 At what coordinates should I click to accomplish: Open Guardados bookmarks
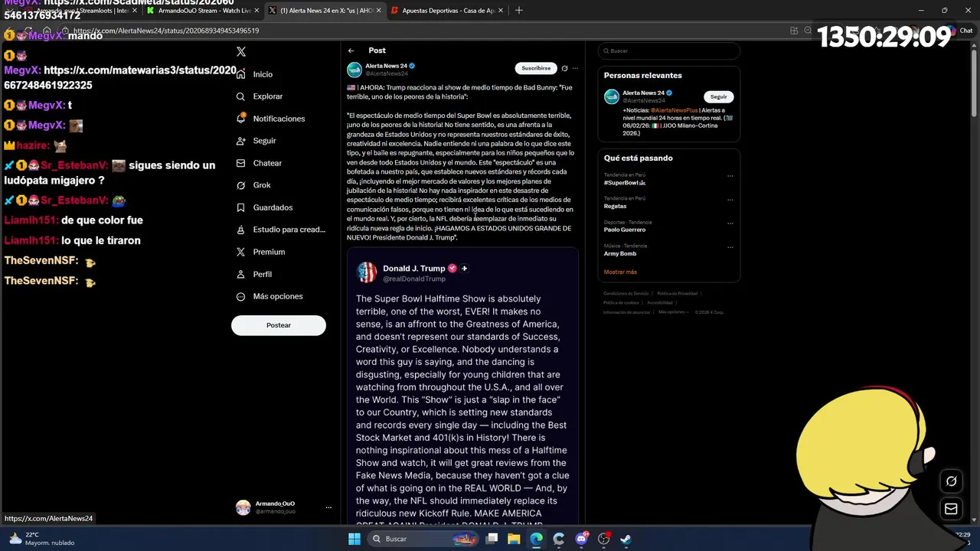[264, 207]
